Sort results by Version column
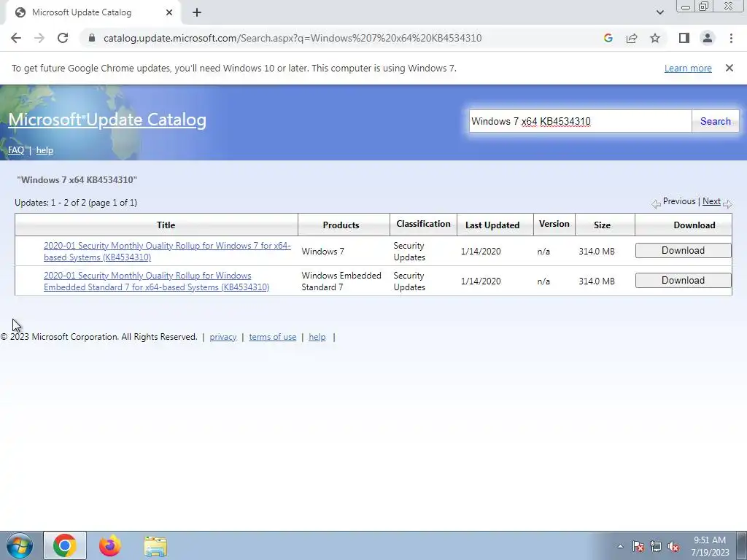 [554, 224]
